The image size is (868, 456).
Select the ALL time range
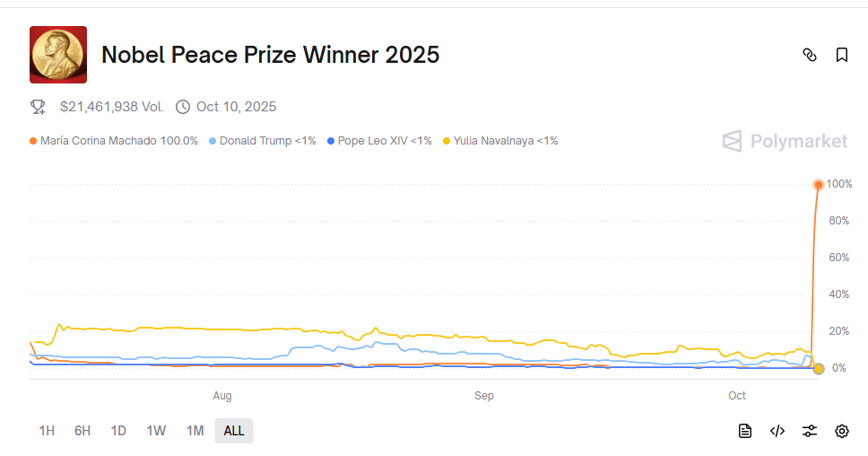[234, 431]
